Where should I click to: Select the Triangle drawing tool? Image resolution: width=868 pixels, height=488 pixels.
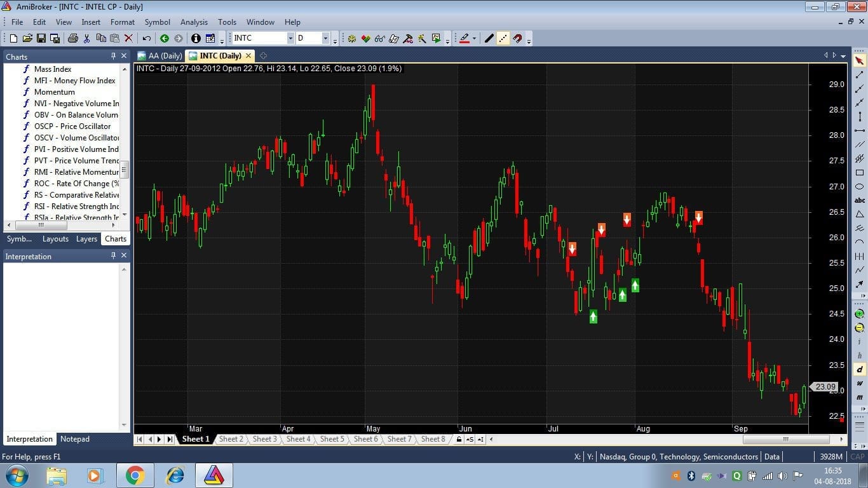coord(859,214)
